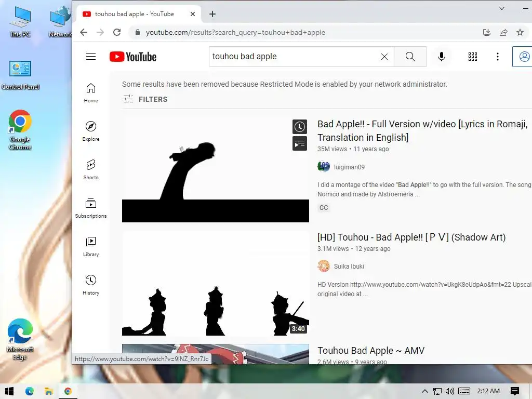Viewport: 532px width, 399px height.
Task: Expand the tab search chevron
Action: point(501,8)
